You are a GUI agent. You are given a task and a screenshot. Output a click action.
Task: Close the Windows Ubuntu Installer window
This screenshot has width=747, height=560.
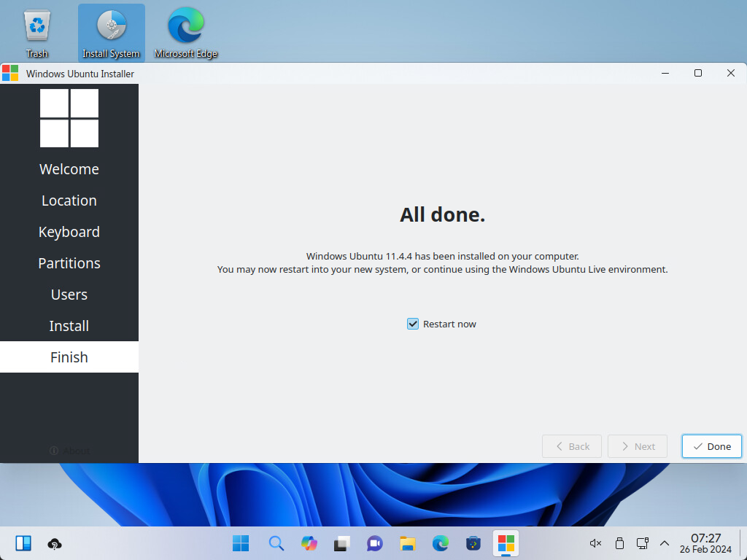click(x=731, y=74)
